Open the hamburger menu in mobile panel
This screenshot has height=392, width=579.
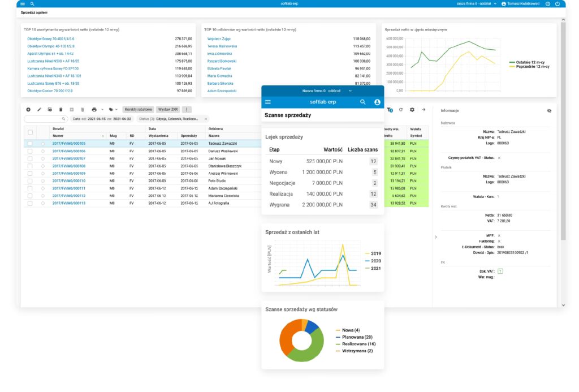coord(268,102)
